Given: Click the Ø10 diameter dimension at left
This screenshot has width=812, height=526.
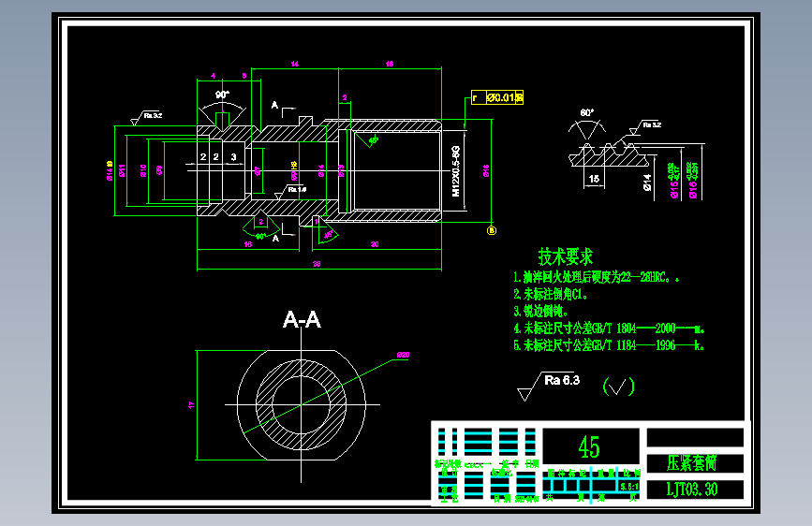Looking at the screenshot, I should 143,171.
